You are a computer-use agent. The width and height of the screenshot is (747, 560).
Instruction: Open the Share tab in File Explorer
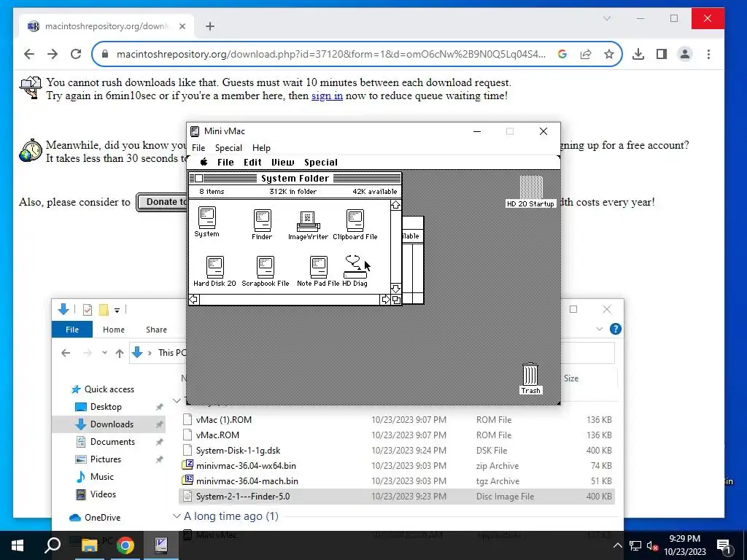click(x=156, y=330)
